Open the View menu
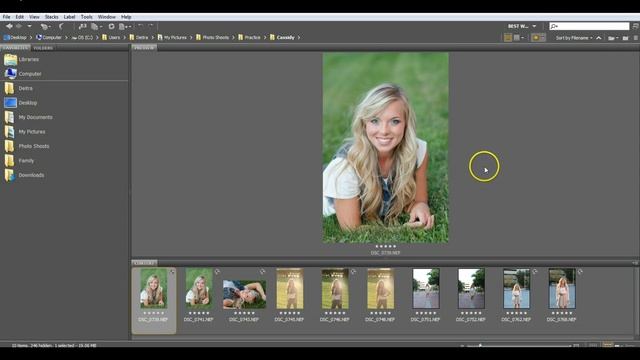The height and width of the screenshot is (360, 640). click(x=34, y=17)
